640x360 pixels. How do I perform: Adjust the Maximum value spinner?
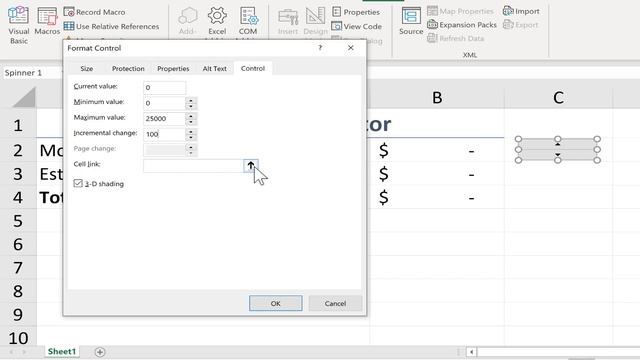(191, 118)
